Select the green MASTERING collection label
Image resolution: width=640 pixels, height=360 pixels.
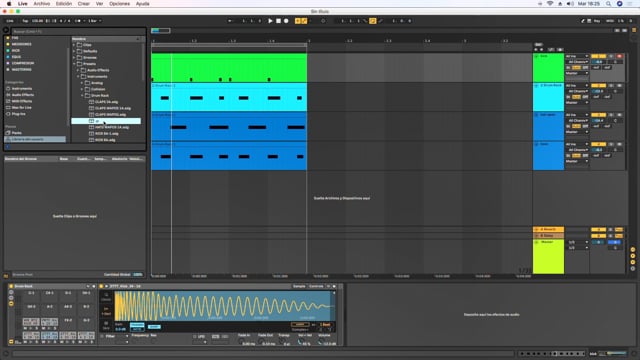click(x=21, y=69)
